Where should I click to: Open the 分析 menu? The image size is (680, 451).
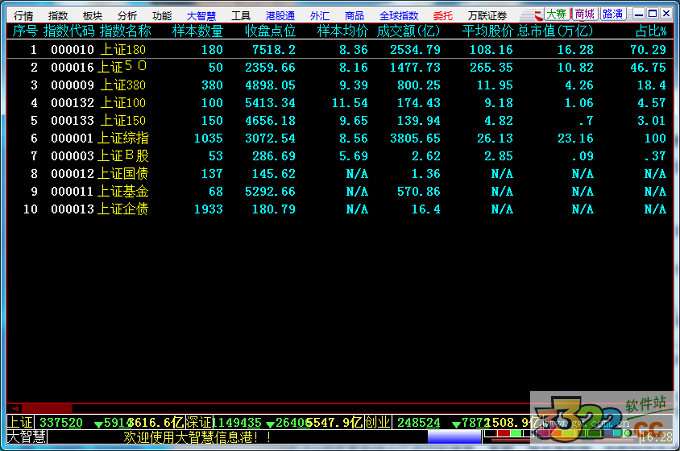[127, 16]
